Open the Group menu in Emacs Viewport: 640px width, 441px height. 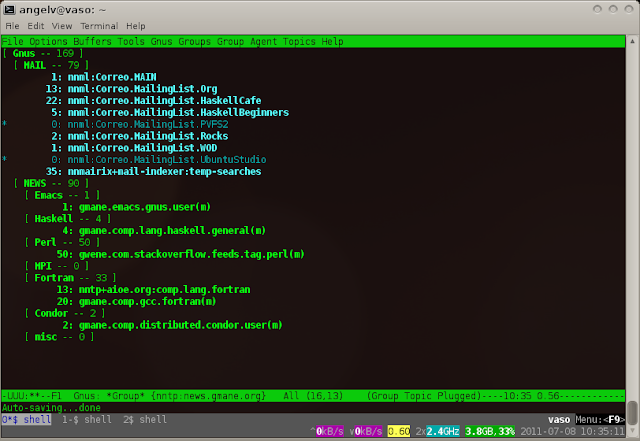tap(230, 42)
